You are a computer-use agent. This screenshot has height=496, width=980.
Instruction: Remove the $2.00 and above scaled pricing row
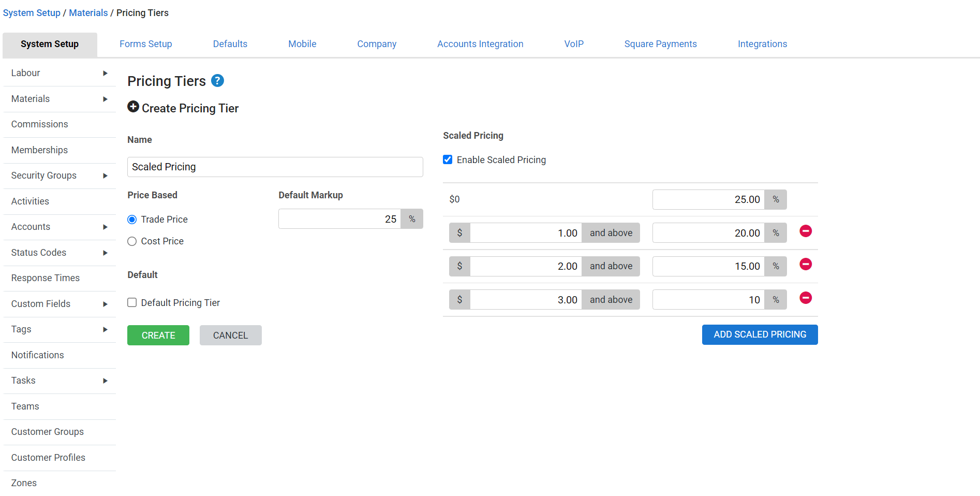tap(805, 265)
